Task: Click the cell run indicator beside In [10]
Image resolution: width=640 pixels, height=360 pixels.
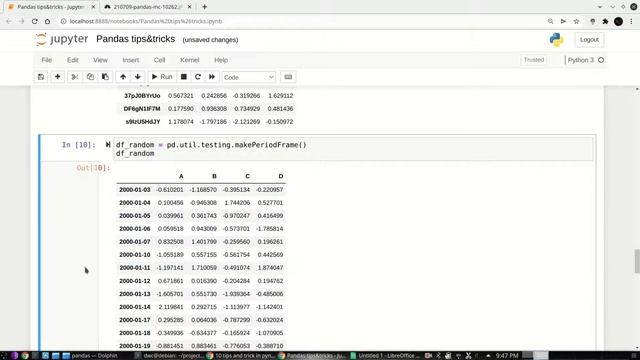Action: tap(108, 144)
